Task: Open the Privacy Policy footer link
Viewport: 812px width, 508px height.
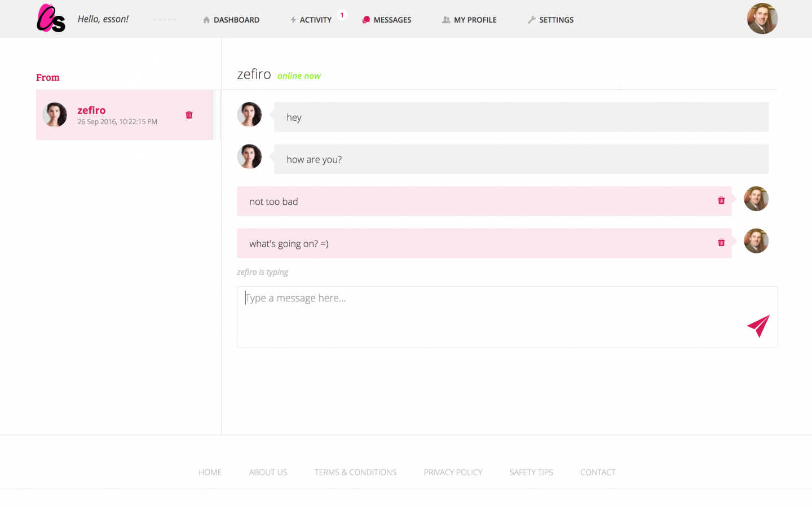Action: click(453, 472)
